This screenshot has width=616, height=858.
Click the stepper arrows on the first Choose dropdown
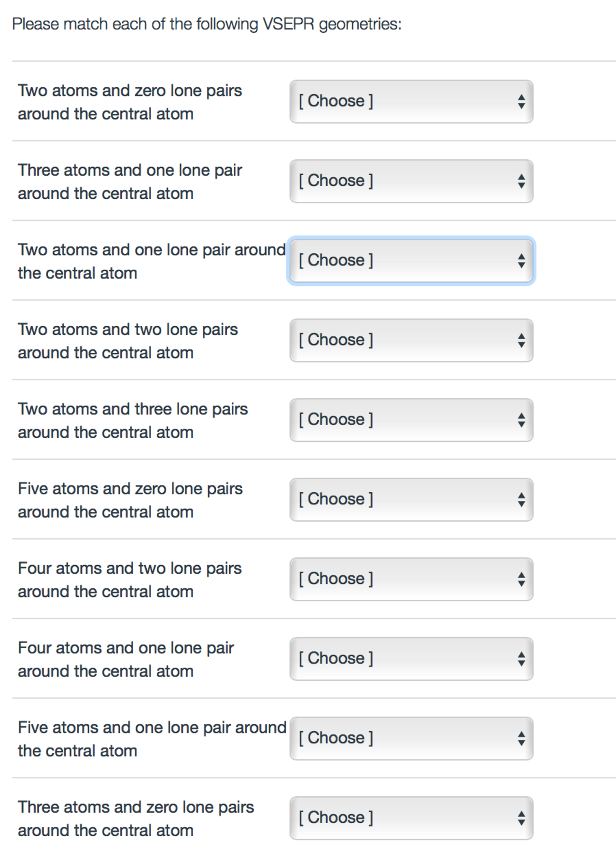[521, 100]
